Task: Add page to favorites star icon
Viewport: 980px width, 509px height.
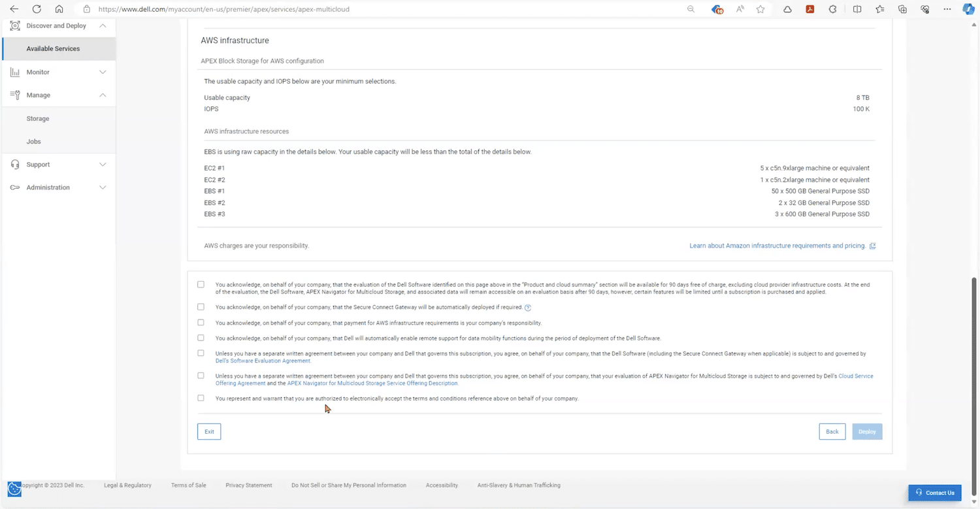Action: click(x=760, y=9)
